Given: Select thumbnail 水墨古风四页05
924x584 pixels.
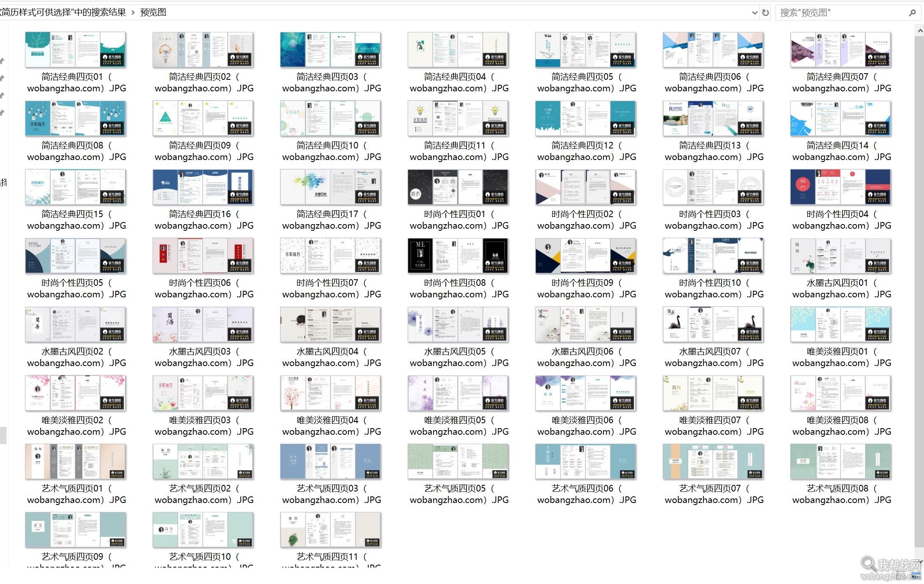Looking at the screenshot, I should coord(458,324).
